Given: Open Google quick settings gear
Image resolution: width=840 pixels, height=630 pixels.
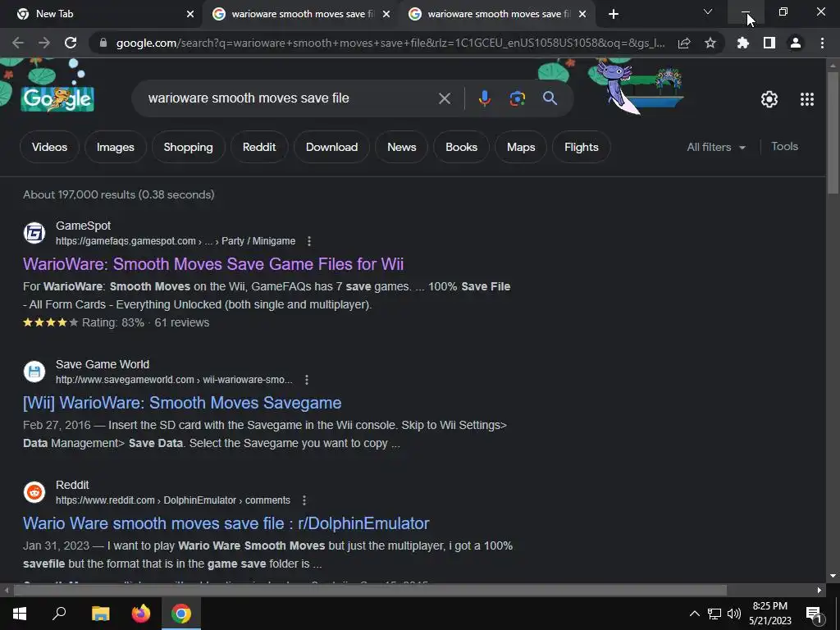Looking at the screenshot, I should pyautogui.click(x=769, y=99).
